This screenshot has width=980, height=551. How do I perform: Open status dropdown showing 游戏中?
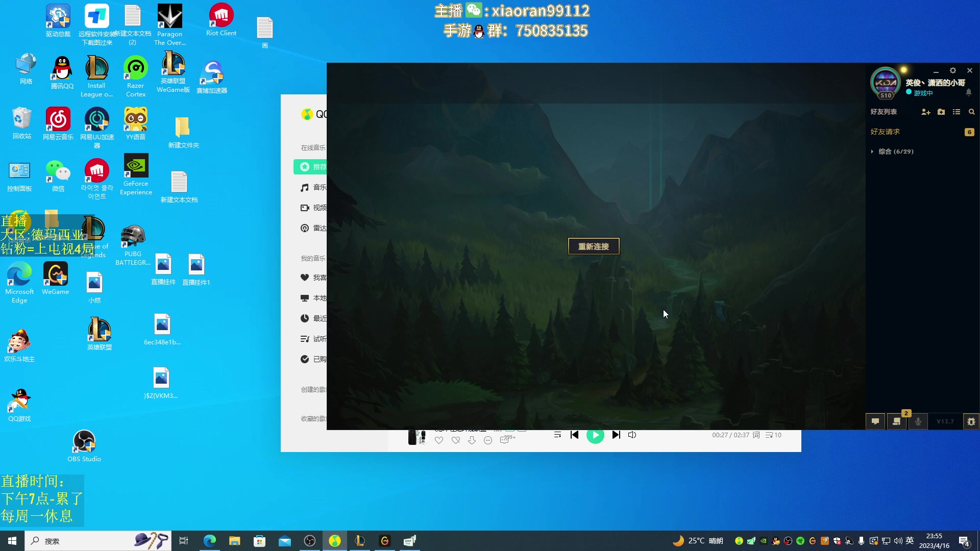tap(920, 93)
